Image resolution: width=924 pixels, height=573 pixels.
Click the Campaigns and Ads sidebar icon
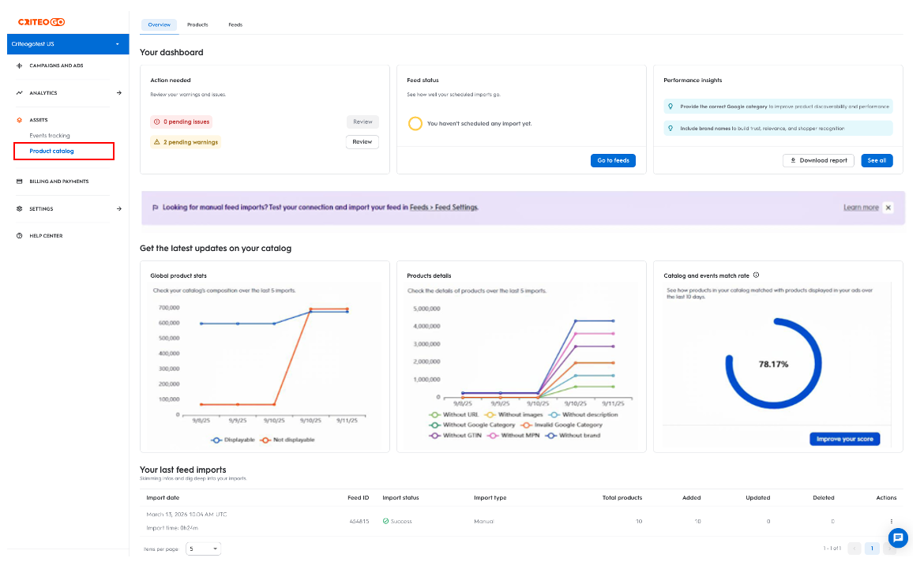click(20, 66)
